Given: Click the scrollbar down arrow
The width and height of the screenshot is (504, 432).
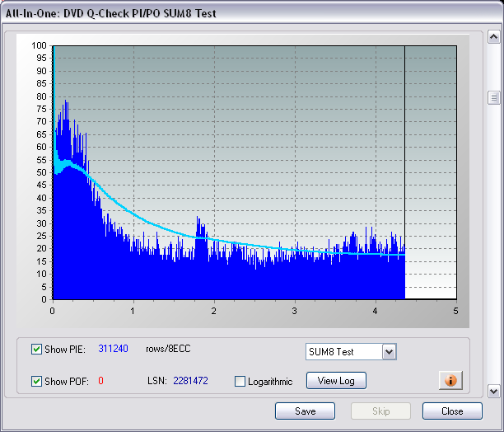Looking at the screenshot, I should pos(494,392).
